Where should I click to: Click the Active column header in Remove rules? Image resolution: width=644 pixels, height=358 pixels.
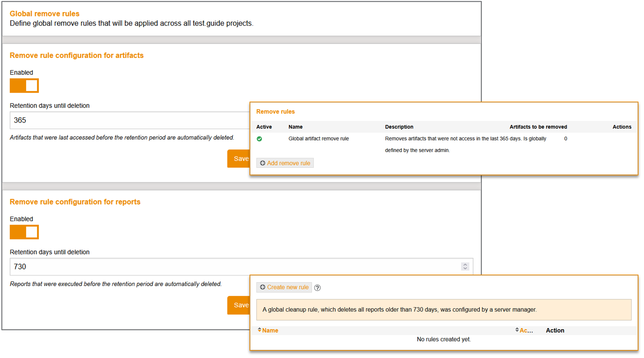(x=264, y=127)
